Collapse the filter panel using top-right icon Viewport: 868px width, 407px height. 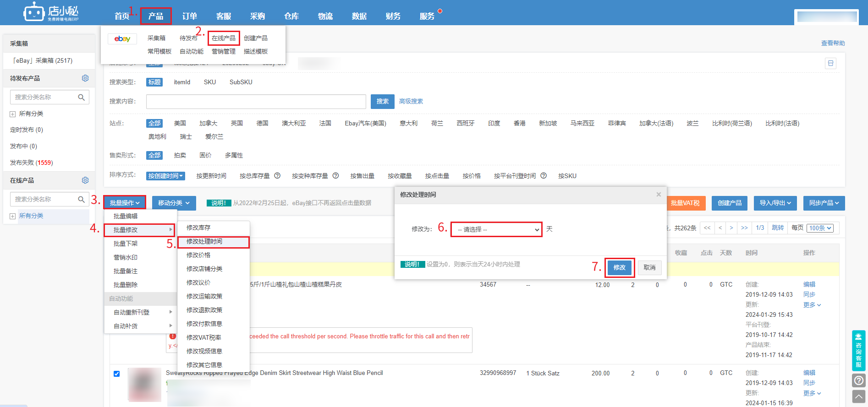pyautogui.click(x=830, y=63)
